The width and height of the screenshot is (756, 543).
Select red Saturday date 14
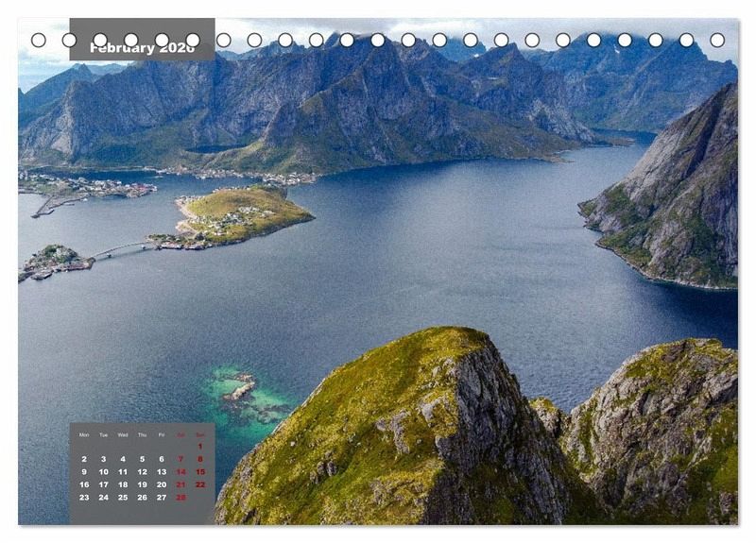coord(180,471)
